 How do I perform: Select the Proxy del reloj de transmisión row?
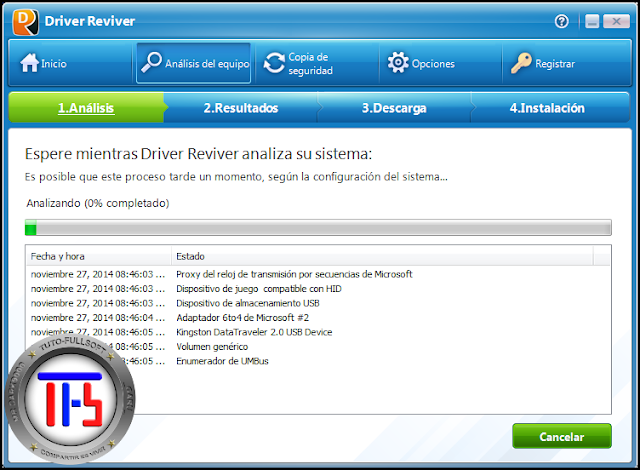point(318,274)
